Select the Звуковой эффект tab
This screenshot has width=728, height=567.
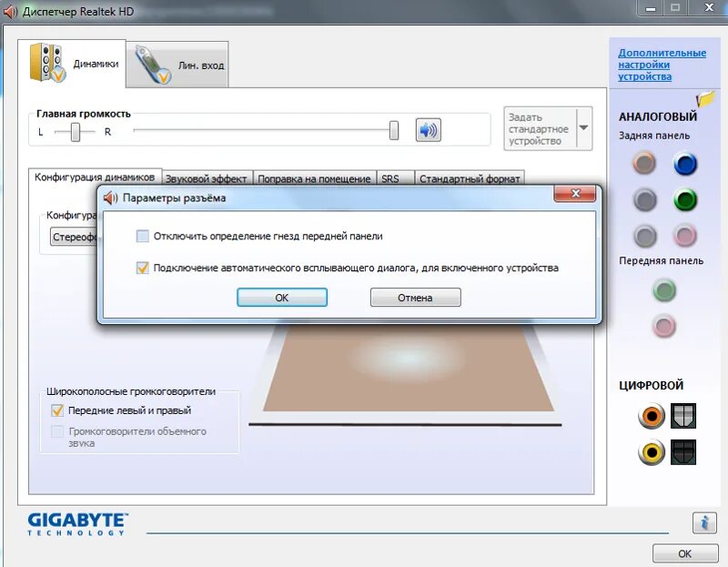coord(207,178)
